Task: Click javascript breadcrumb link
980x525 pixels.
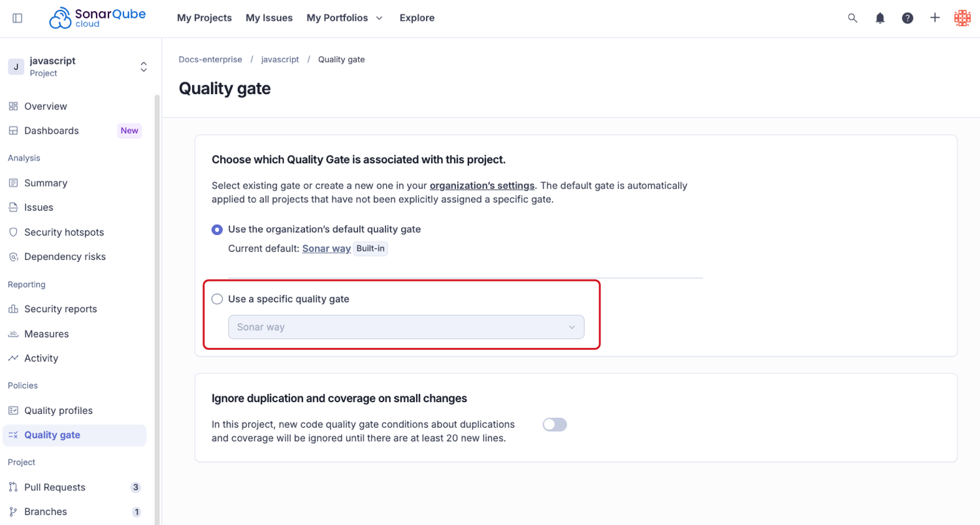Action: [280, 59]
